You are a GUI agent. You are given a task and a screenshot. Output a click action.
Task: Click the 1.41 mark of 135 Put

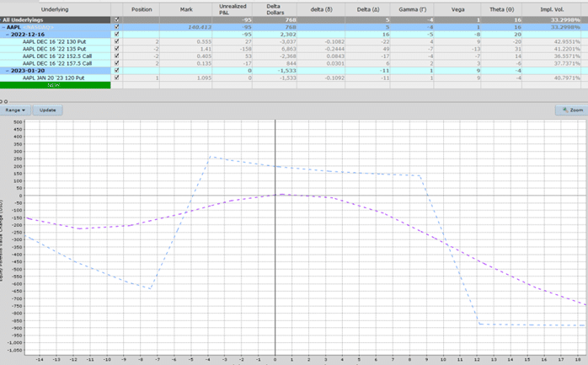pyautogui.click(x=206, y=49)
